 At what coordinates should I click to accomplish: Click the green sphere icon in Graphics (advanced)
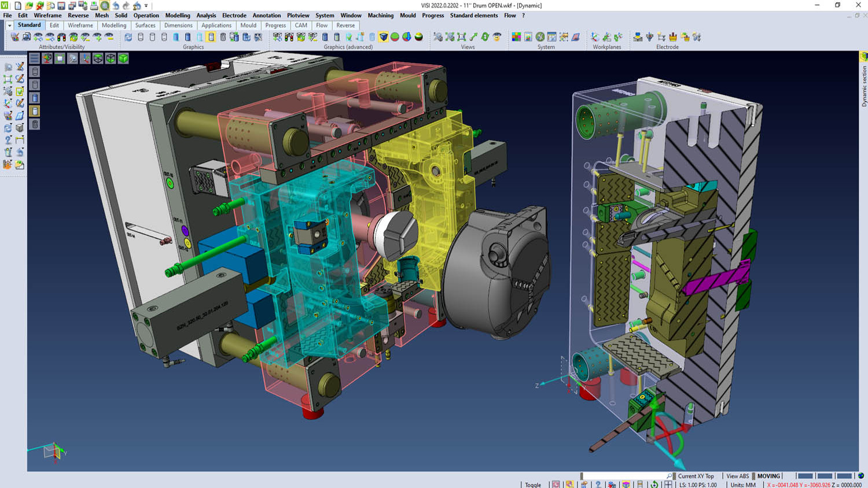click(395, 37)
